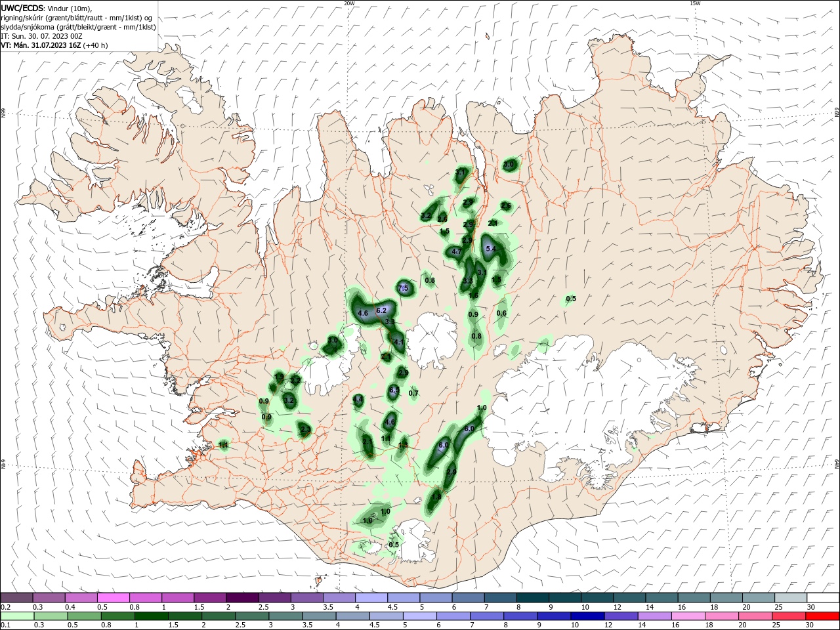Pick the violet 12 swatch in lower legend
Viewport: 840px width, 630px height.
point(621,616)
